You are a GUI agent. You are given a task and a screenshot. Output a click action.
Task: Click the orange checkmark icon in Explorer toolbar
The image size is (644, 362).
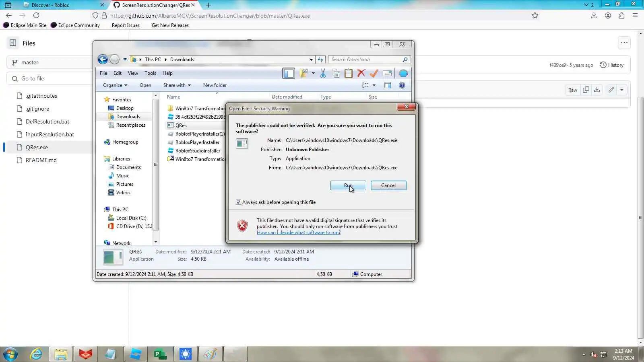[x=374, y=73]
